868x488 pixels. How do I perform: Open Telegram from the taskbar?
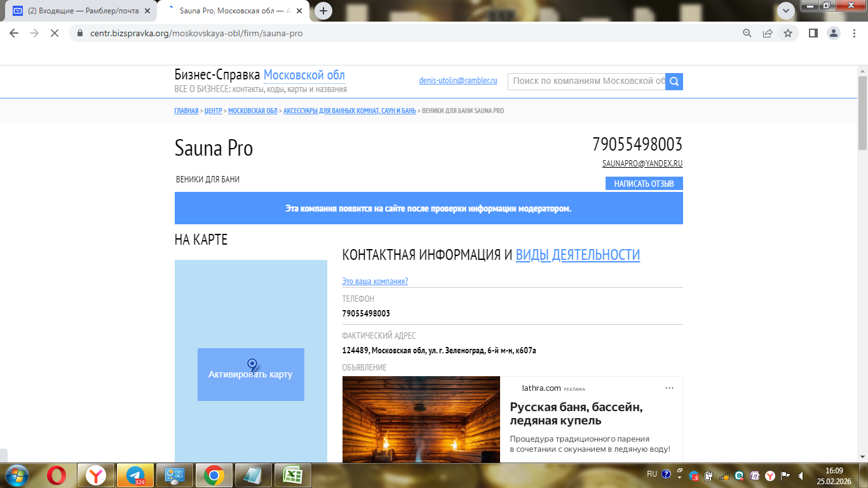[x=135, y=475]
